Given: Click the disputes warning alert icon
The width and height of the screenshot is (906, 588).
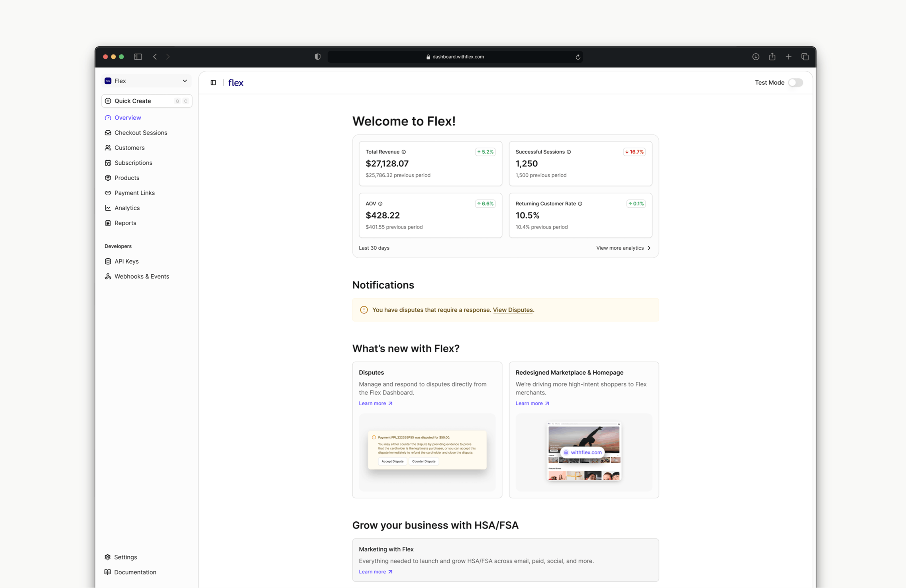Looking at the screenshot, I should [x=364, y=310].
